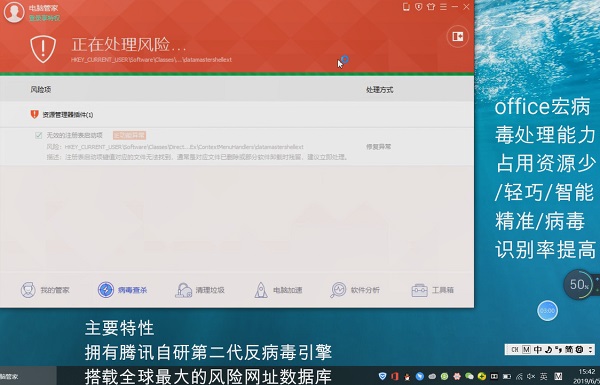600x385 pixels.
Task: Click the 资源管理器插件(1) risk group
Action: point(237,114)
